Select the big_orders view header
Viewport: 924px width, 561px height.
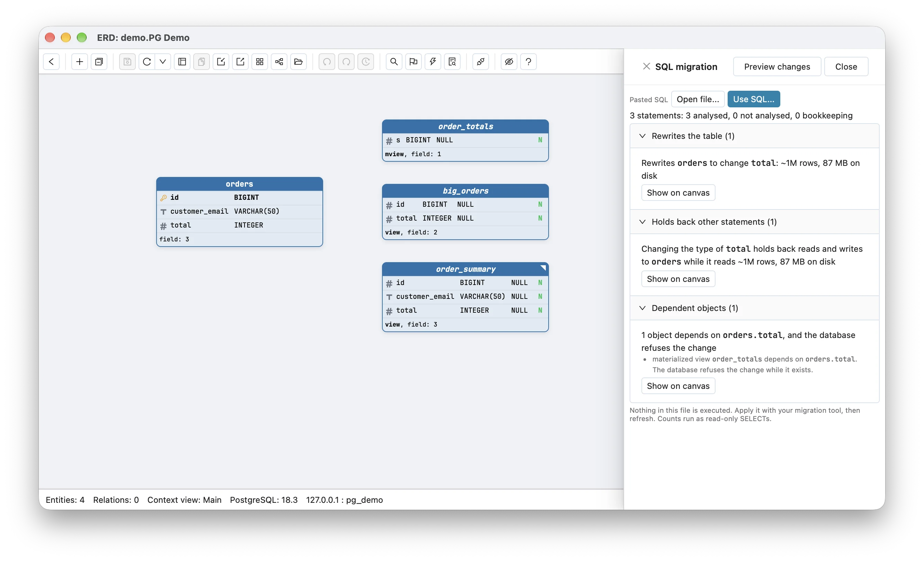(465, 191)
